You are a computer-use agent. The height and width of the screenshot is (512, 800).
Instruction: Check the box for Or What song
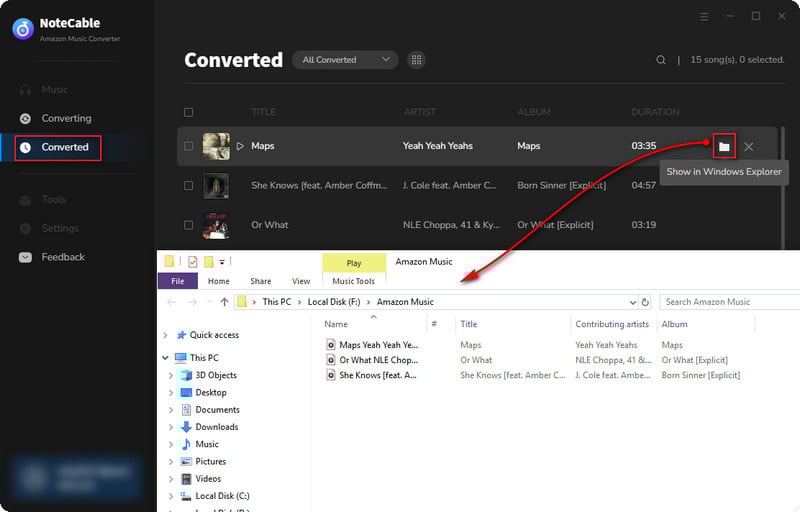(188, 225)
